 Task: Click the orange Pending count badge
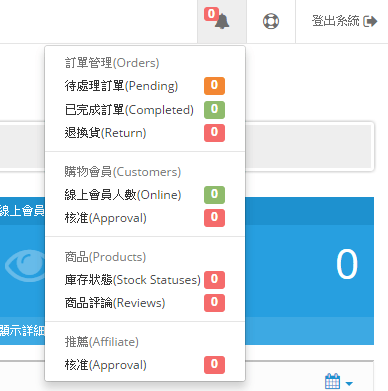214,86
